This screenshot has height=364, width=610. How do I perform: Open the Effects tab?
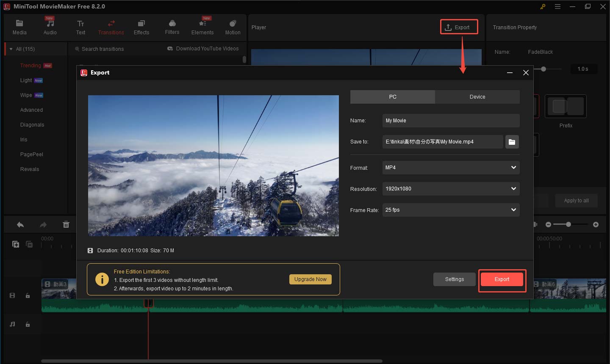(x=141, y=27)
